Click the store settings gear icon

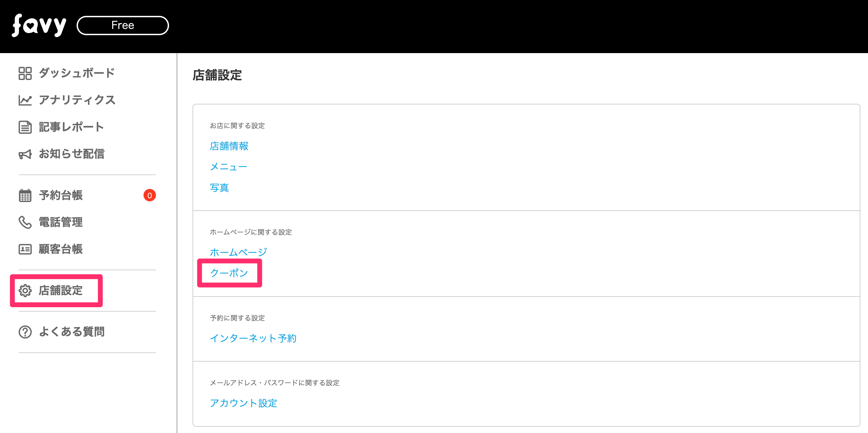25,291
